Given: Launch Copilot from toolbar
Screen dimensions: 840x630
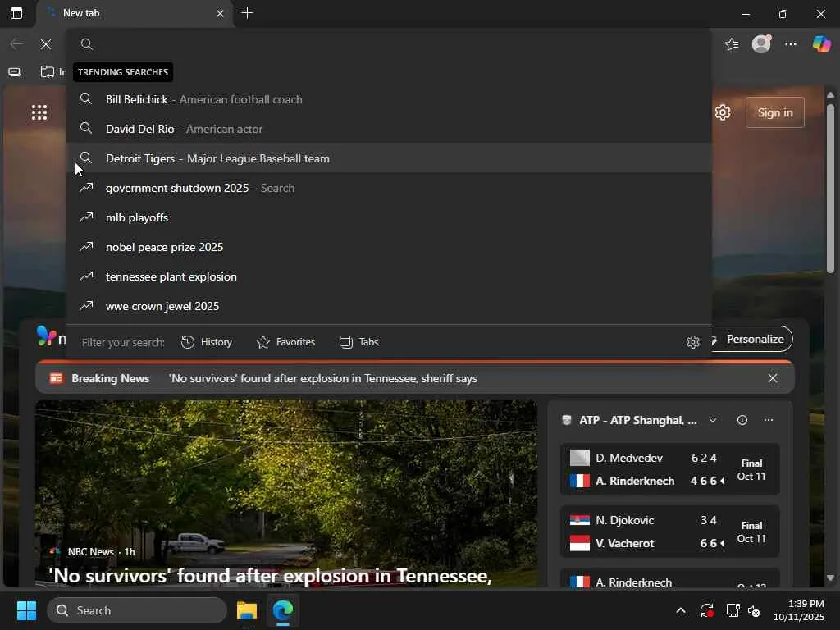Looking at the screenshot, I should coord(821,44).
